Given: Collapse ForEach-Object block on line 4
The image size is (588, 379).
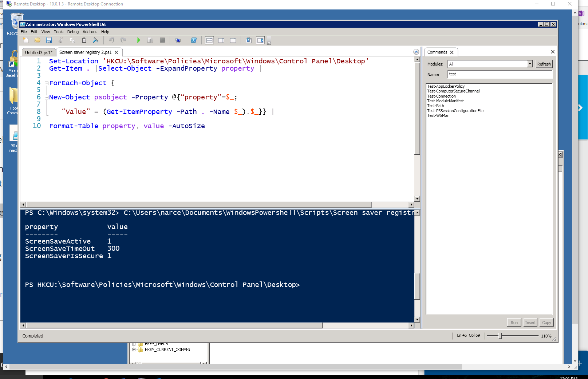Looking at the screenshot, I should tap(47, 83).
